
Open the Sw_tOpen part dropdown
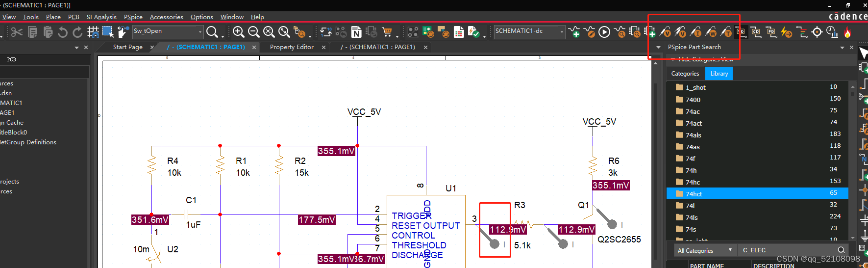pos(200,31)
